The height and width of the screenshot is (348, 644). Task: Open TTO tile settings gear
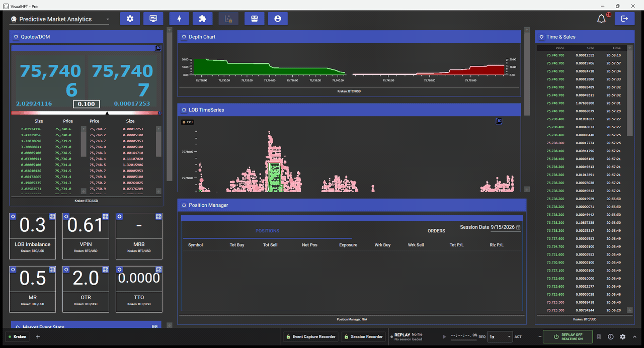pyautogui.click(x=120, y=270)
